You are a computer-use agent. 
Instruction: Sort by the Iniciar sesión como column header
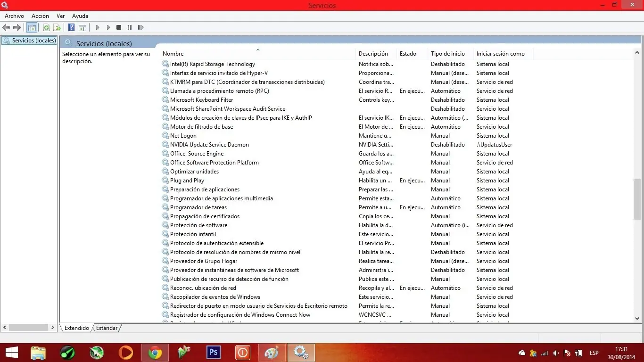pyautogui.click(x=504, y=54)
